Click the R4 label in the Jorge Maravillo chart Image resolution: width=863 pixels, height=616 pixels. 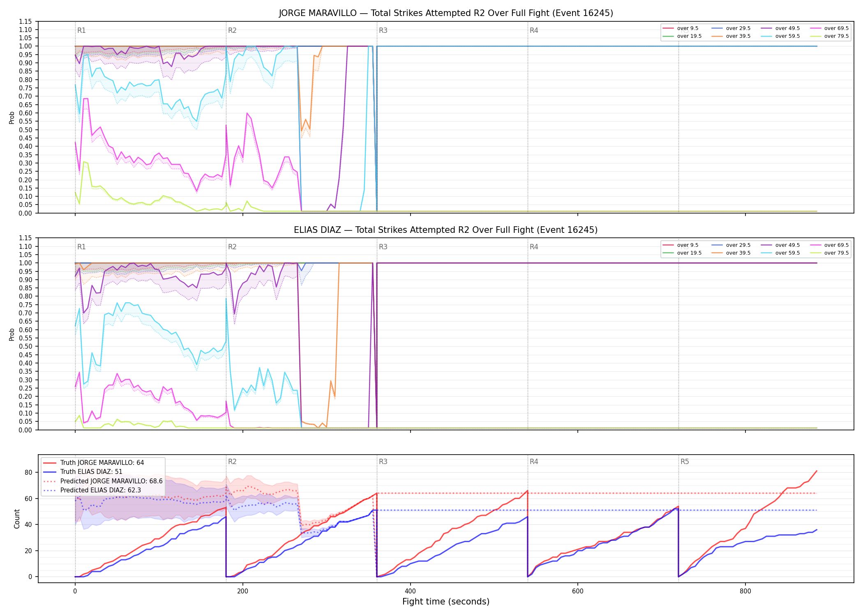[534, 30]
